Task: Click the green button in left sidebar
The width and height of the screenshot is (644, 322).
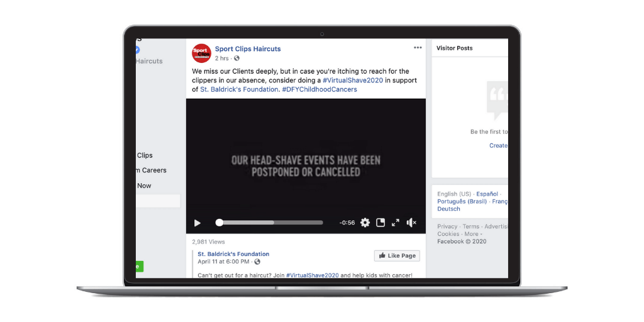Action: tap(140, 266)
